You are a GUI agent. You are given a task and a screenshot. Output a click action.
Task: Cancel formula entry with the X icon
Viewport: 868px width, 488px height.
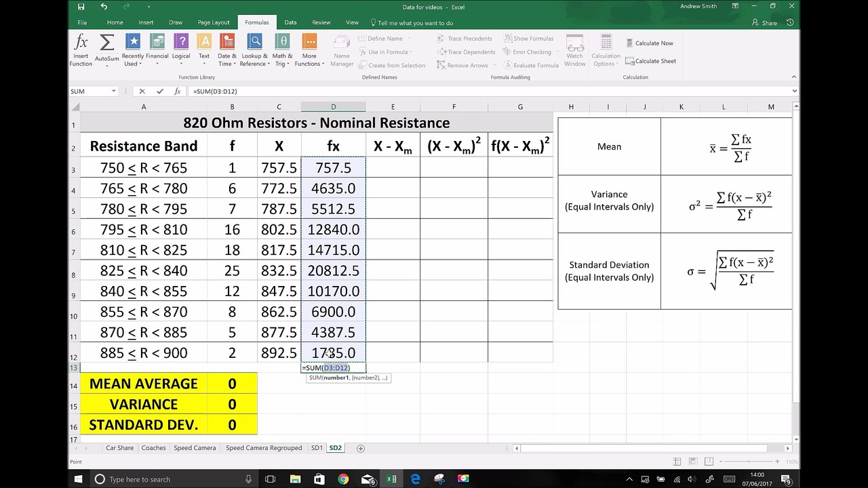[x=142, y=91]
